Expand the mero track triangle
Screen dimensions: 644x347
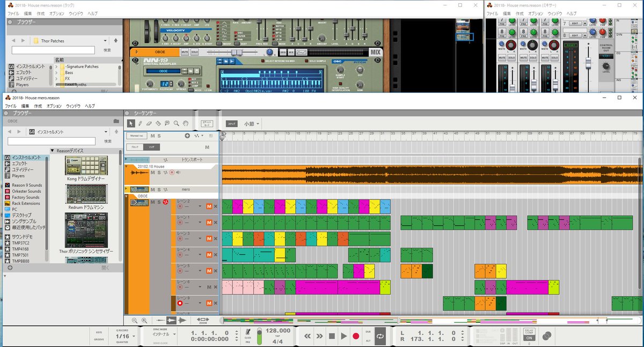point(127,189)
